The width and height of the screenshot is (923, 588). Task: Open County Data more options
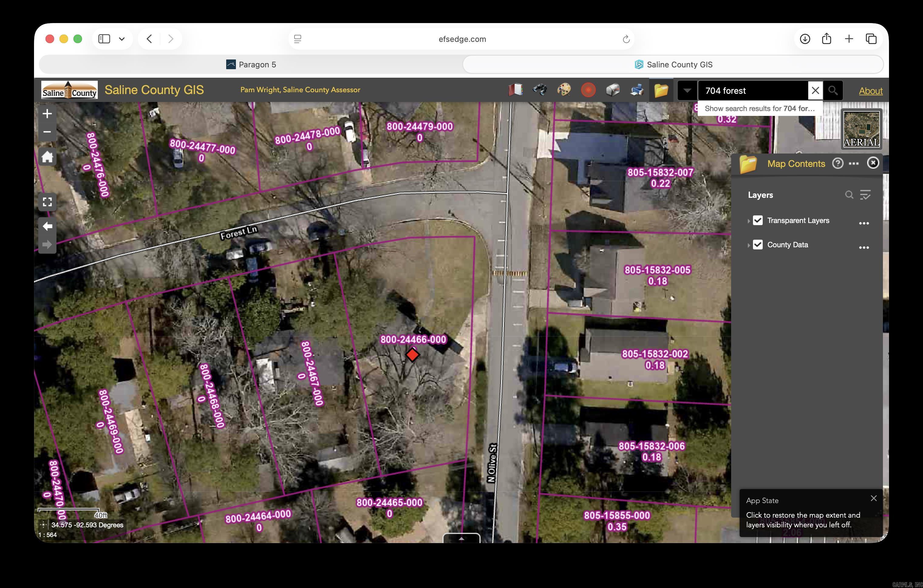pos(863,248)
